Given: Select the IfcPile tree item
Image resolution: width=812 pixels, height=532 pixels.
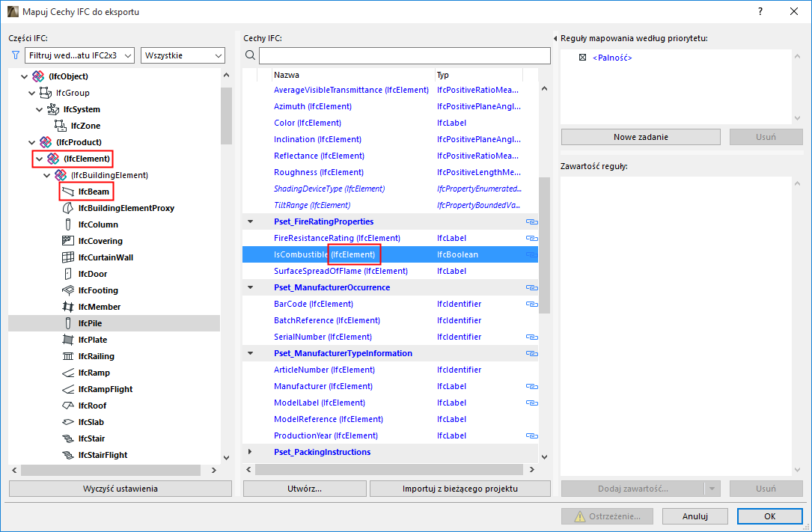Looking at the screenshot, I should click(x=114, y=323).
